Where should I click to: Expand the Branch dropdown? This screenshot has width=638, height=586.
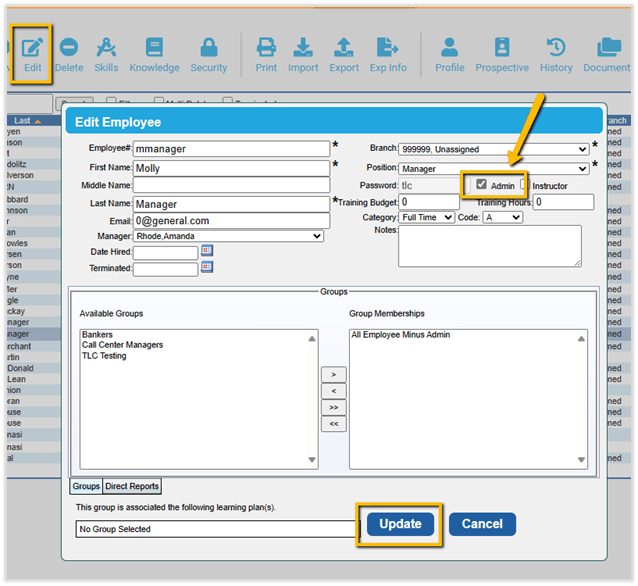pos(494,149)
